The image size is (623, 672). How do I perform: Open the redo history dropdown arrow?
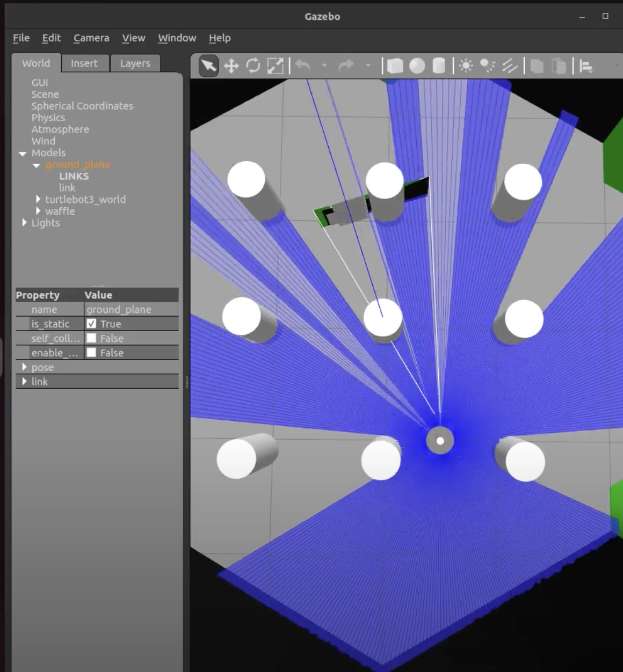[368, 65]
